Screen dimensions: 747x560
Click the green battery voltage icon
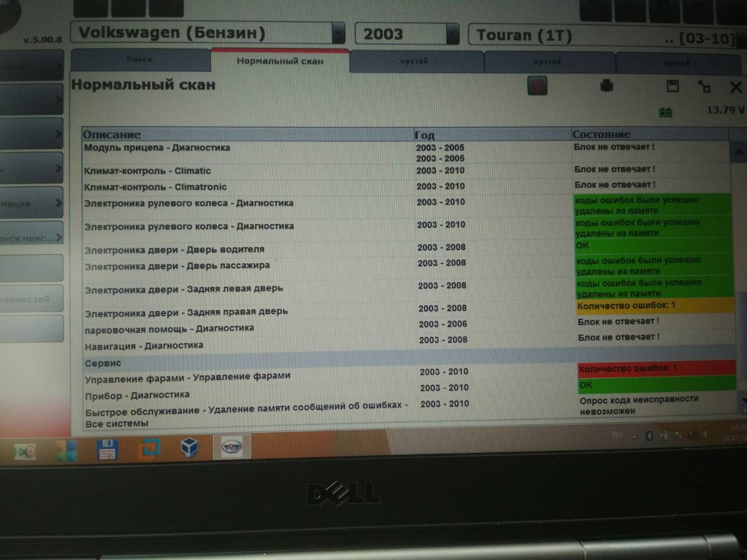tap(665, 111)
